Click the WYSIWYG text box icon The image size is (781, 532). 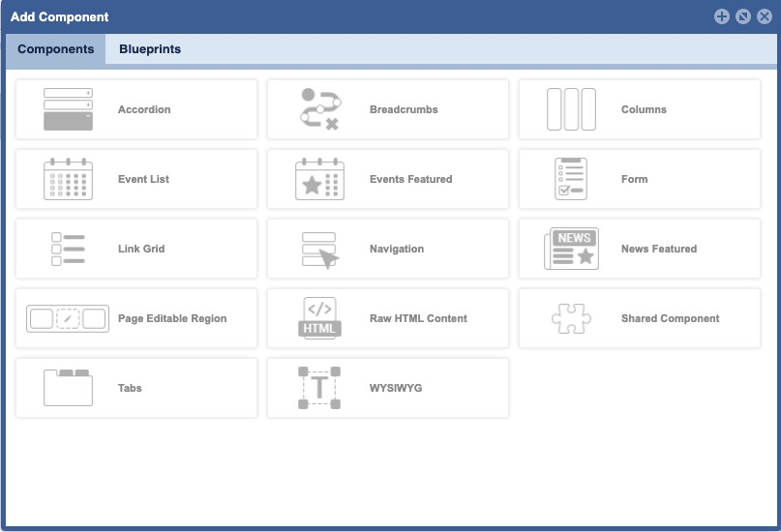(319, 388)
